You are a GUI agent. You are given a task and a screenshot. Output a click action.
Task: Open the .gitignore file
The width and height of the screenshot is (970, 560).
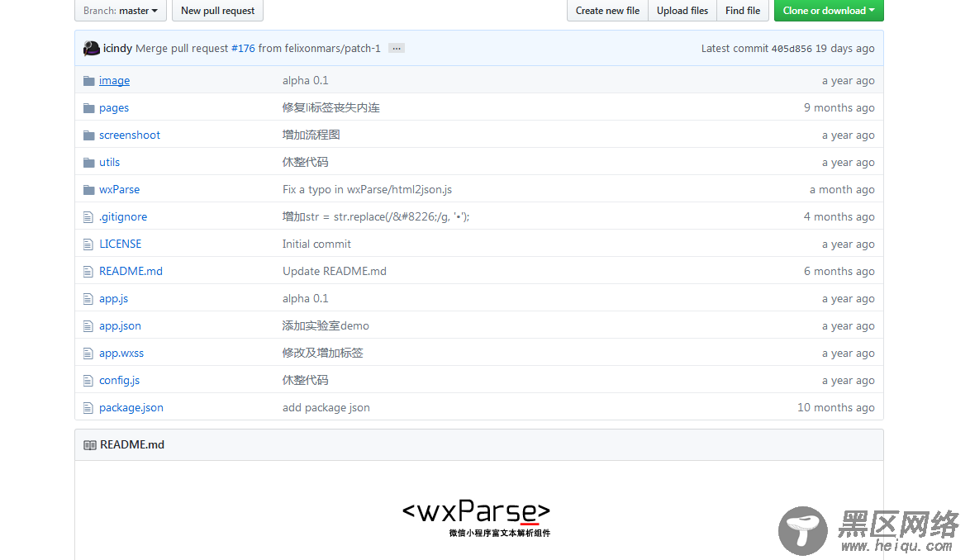tap(123, 217)
